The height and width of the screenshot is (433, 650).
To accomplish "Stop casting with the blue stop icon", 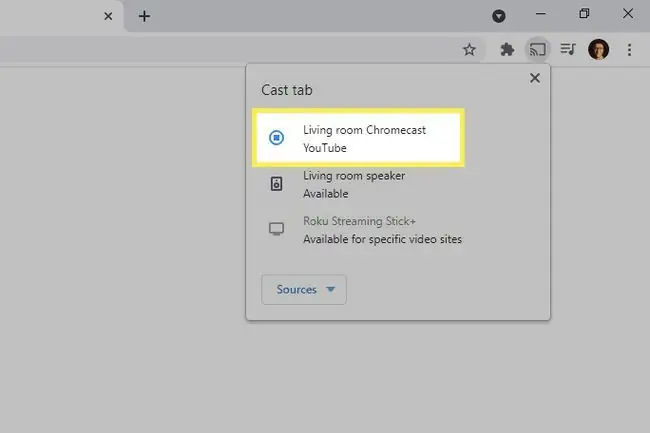I will point(276,138).
